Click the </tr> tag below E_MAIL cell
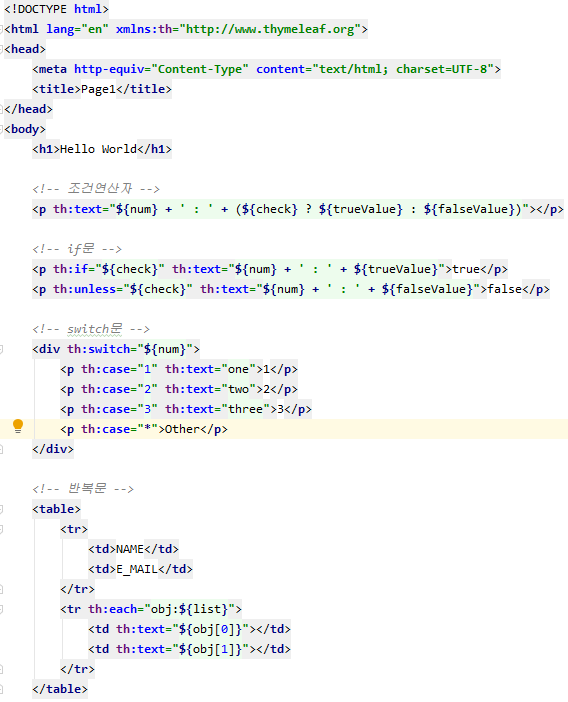Image resolution: width=568 pixels, height=702 pixels. tap(77, 589)
